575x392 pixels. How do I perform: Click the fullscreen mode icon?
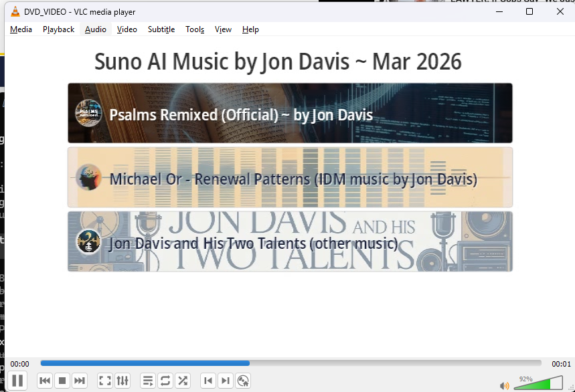coord(104,380)
